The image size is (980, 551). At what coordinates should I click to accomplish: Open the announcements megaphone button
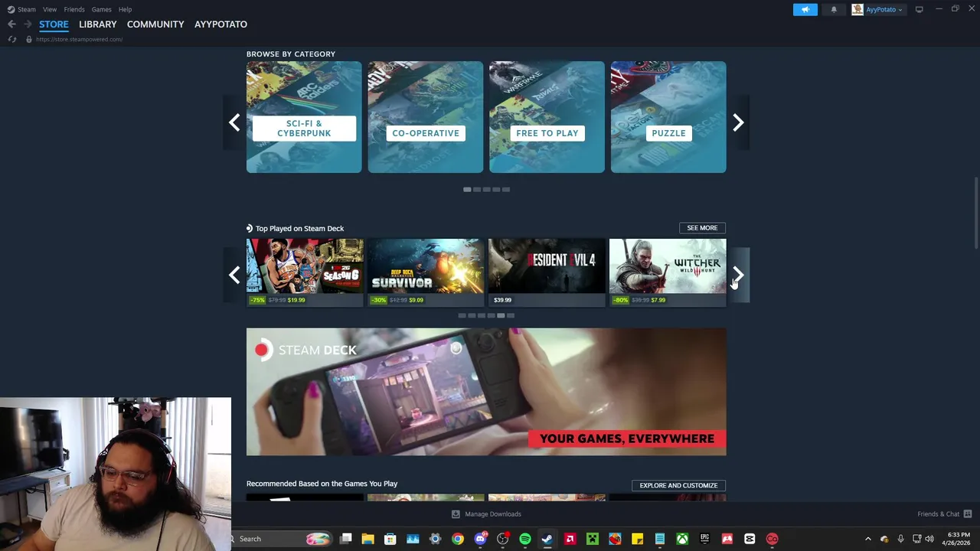[x=805, y=9]
